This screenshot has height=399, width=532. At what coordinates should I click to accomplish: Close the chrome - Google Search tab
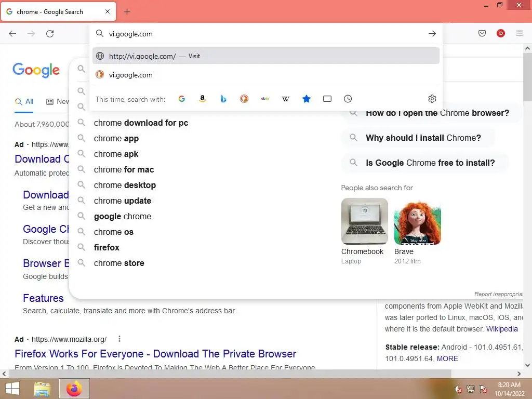[x=107, y=11]
